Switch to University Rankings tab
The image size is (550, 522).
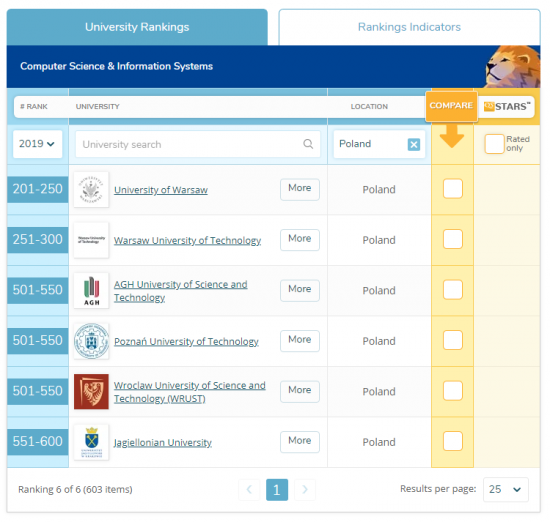(137, 27)
